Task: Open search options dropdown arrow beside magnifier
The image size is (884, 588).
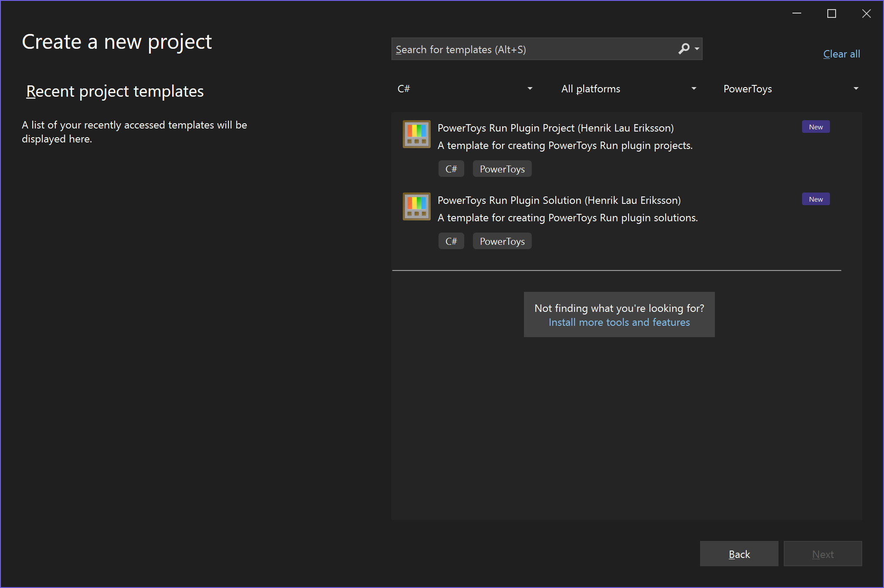Action: [697, 49]
